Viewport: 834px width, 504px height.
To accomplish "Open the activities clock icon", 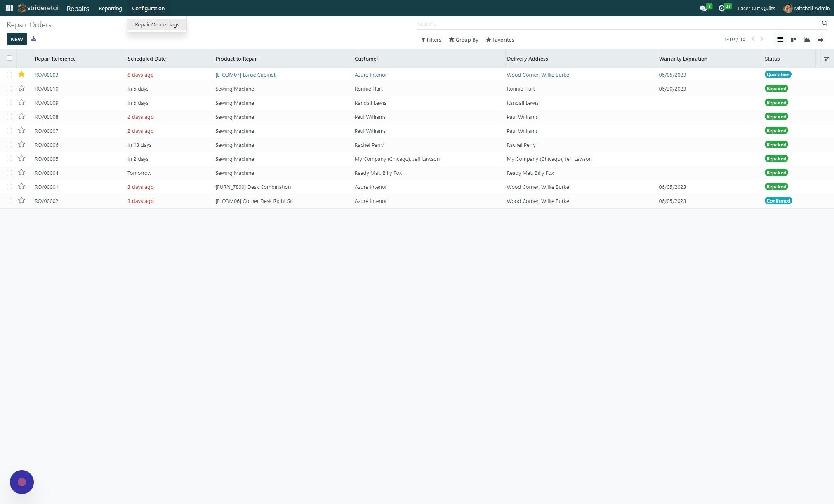I will pos(721,8).
